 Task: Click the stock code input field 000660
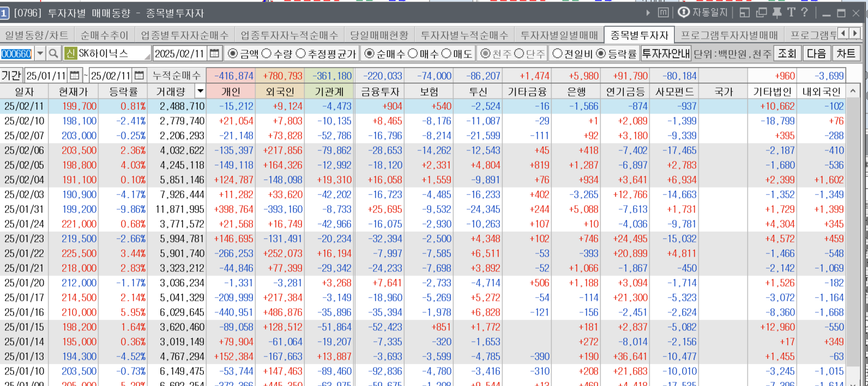[16, 53]
